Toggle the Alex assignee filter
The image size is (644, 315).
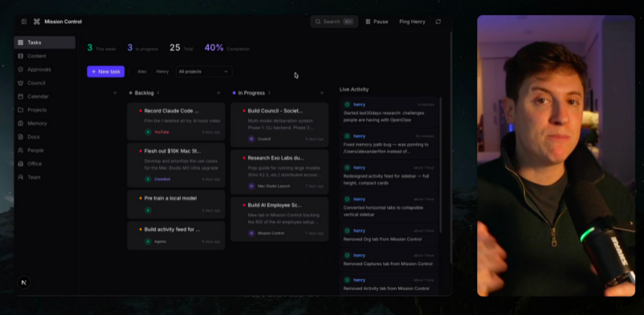click(141, 72)
